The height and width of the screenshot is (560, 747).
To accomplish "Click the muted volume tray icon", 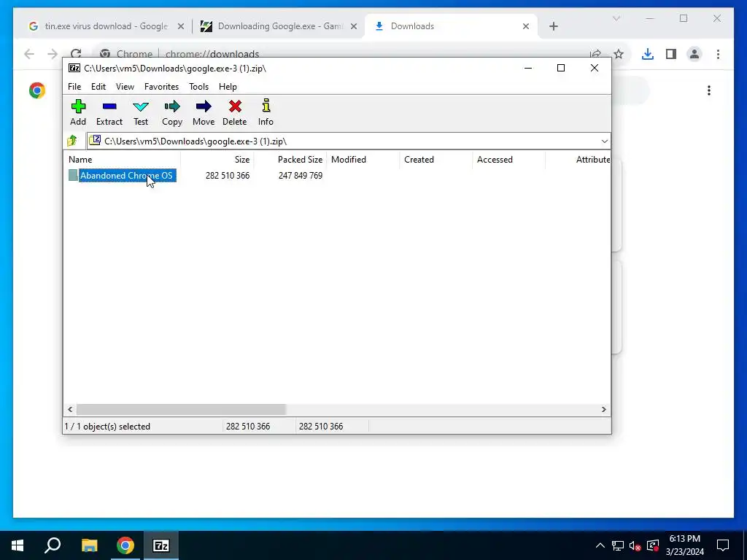I will click(635, 545).
